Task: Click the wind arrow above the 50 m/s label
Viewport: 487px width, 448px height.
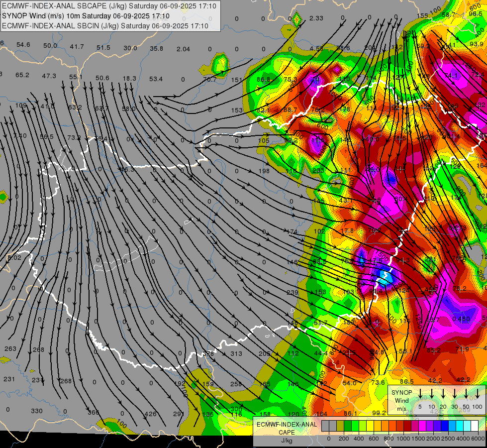Action: (466, 394)
